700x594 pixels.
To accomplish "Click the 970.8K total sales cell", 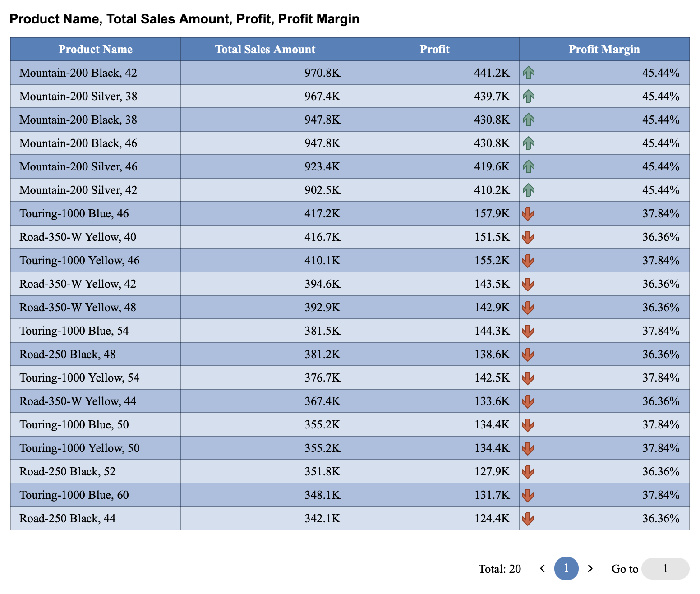I will pyautogui.click(x=322, y=73).
